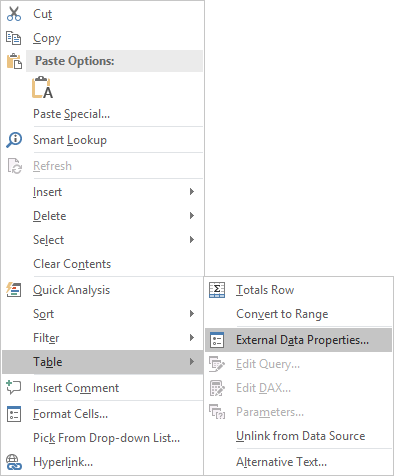Image resolution: width=394 pixels, height=476 pixels.
Task: Open the Insert menu entry
Action: pos(102,192)
